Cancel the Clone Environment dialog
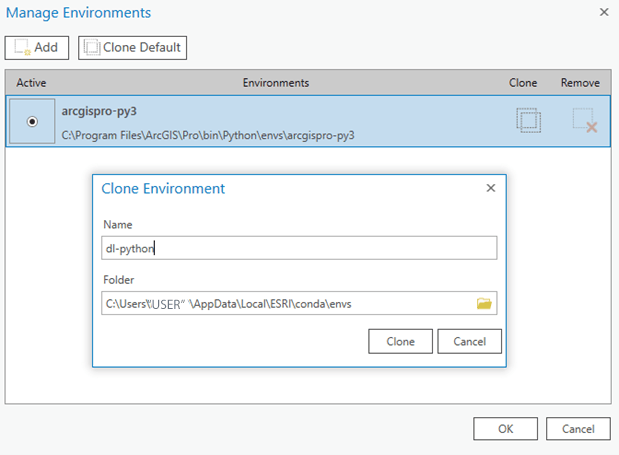Viewport: 619px width, 455px height. click(469, 341)
